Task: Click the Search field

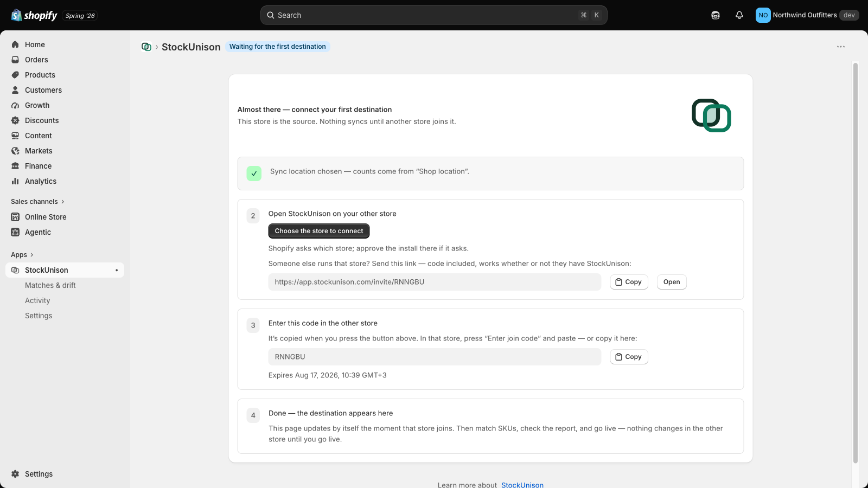Action: tap(433, 15)
